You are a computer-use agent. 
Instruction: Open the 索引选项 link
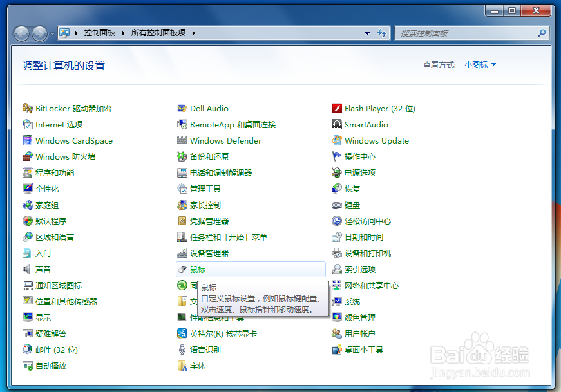pyautogui.click(x=360, y=269)
